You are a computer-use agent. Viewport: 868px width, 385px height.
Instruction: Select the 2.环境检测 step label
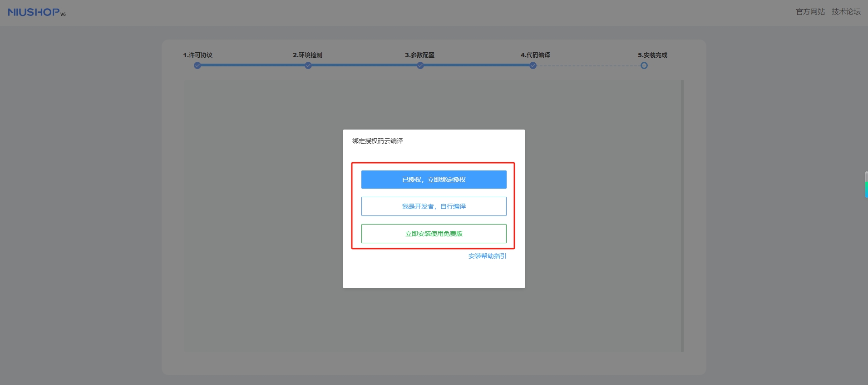point(307,55)
